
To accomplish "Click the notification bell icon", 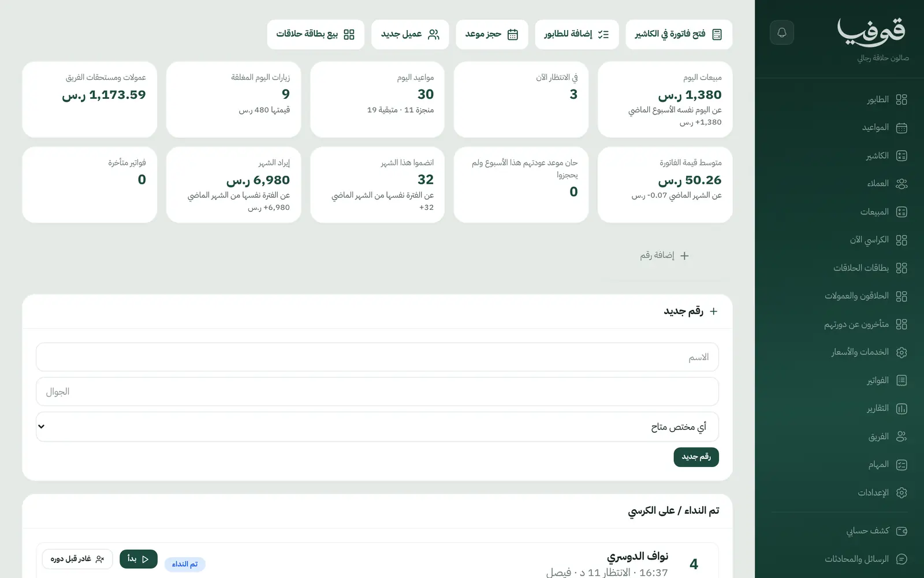I will [781, 32].
